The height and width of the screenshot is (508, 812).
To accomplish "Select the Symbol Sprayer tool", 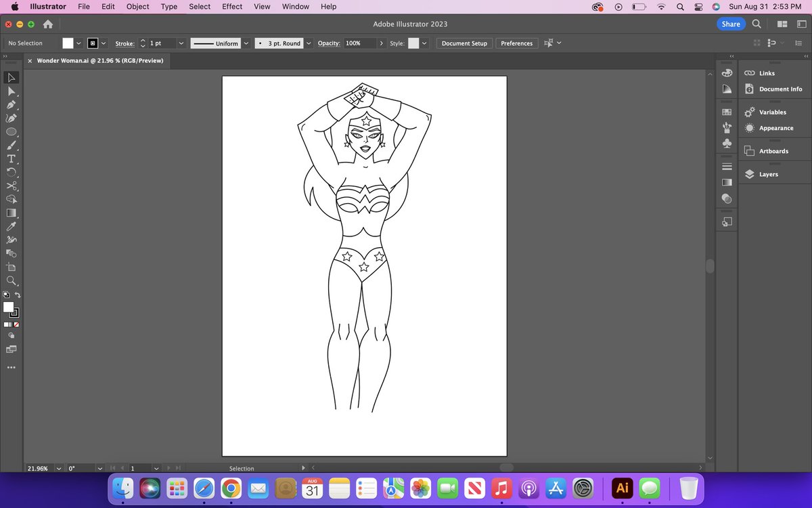I will pyautogui.click(x=11, y=240).
